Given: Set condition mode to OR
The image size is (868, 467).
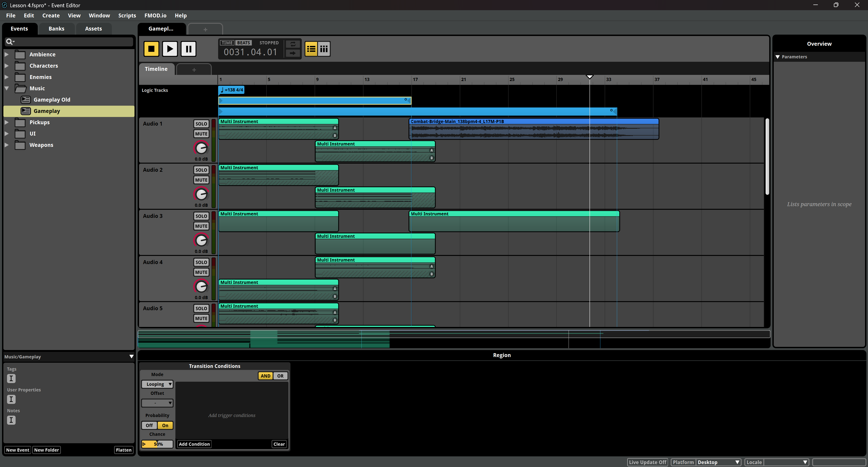Looking at the screenshot, I should (x=280, y=376).
